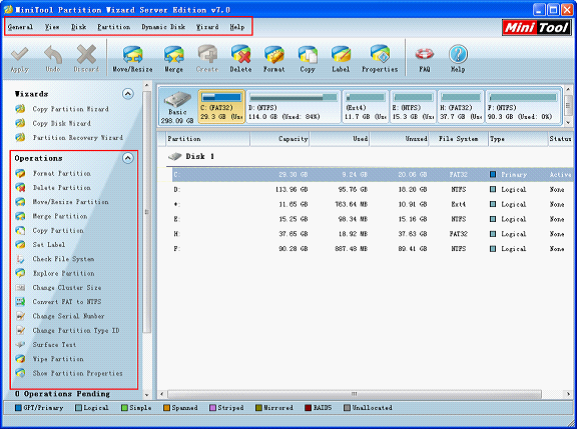Click the Delete partition toolbar icon
Screen dimensions: 577x430
(241, 55)
